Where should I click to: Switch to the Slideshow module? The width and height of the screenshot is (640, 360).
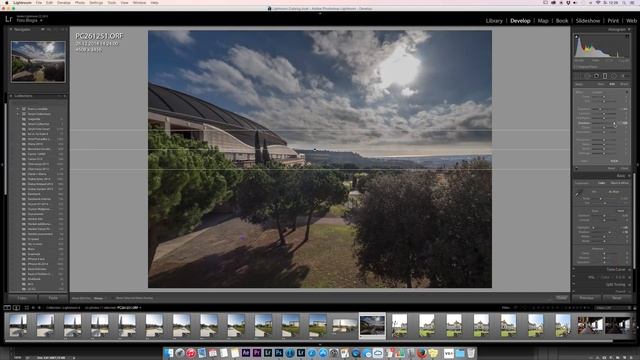tap(588, 20)
